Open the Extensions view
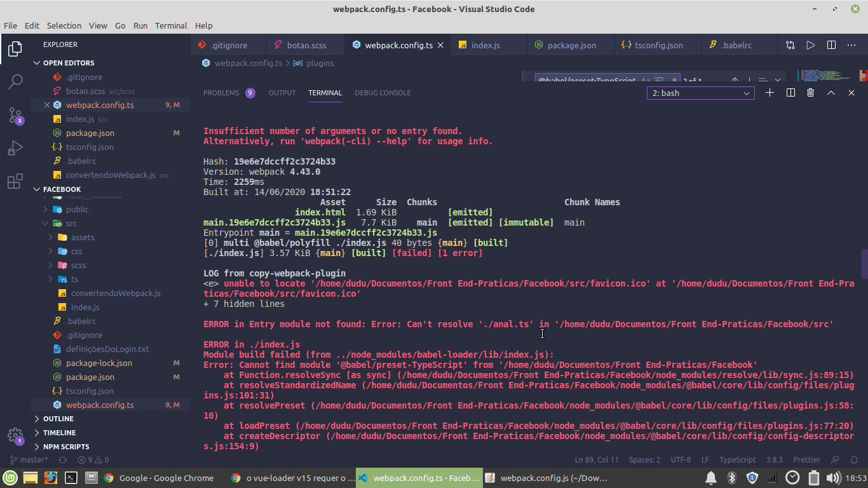This screenshot has height=488, width=868. 15,182
